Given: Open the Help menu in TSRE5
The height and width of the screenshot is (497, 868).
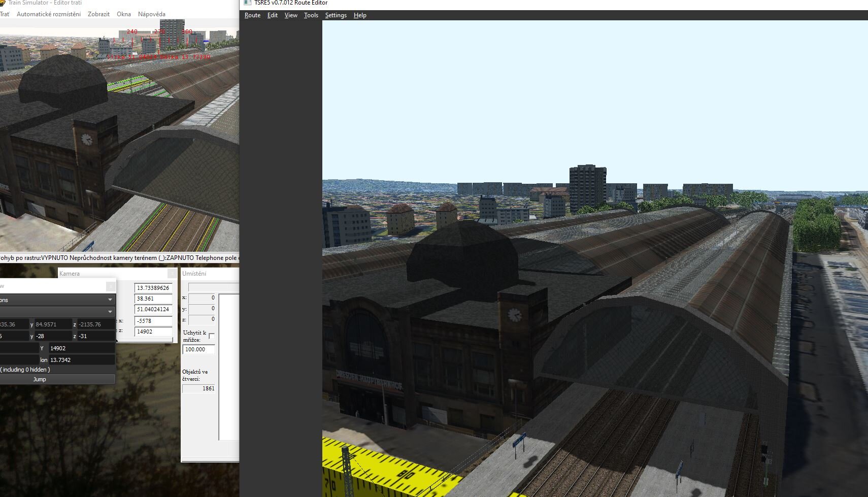Looking at the screenshot, I should pyautogui.click(x=360, y=15).
